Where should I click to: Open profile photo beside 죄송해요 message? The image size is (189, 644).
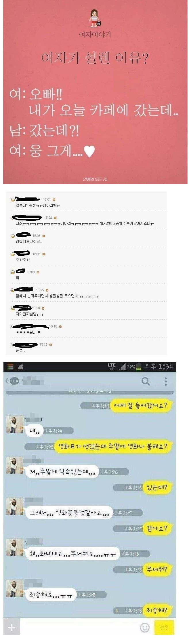[15, 588]
